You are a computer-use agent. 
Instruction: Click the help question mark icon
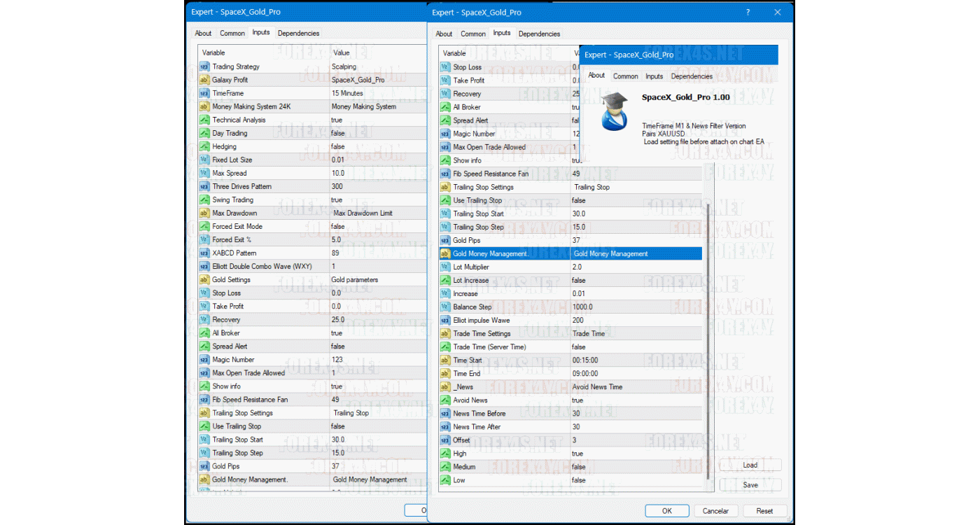(x=748, y=13)
